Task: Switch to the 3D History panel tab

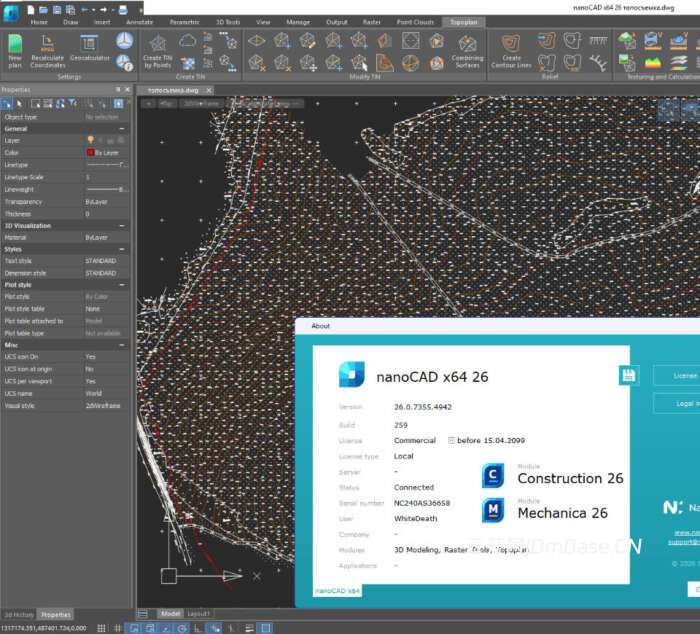Action: click(x=19, y=615)
